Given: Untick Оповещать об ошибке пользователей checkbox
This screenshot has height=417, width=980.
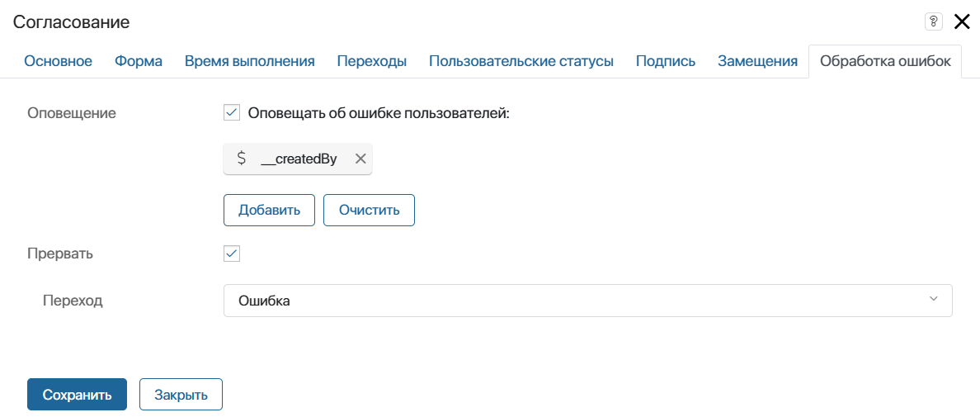Looking at the screenshot, I should 231,113.
